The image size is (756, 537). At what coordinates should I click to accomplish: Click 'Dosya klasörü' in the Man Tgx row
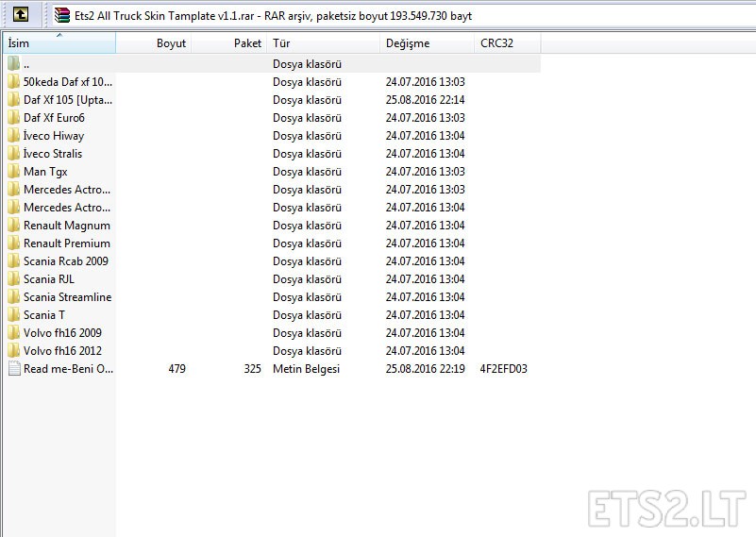coord(307,172)
